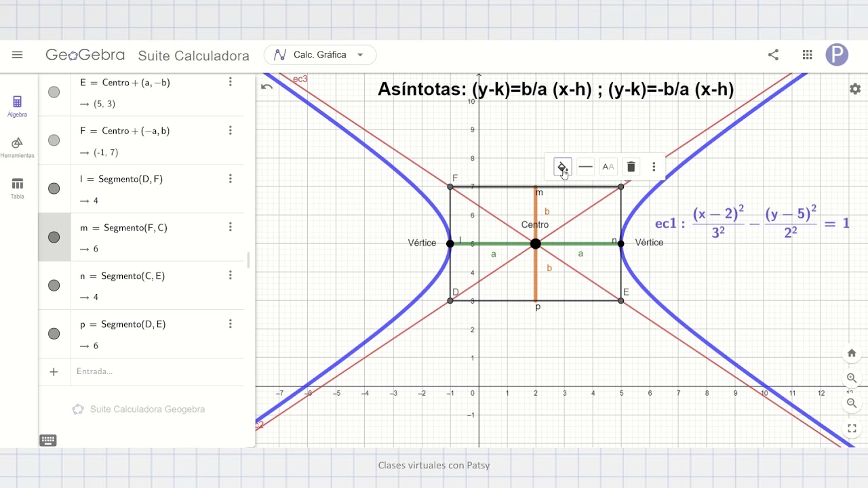The width and height of the screenshot is (868, 488).
Task: Delete the selected object with trash icon
Action: 631,167
